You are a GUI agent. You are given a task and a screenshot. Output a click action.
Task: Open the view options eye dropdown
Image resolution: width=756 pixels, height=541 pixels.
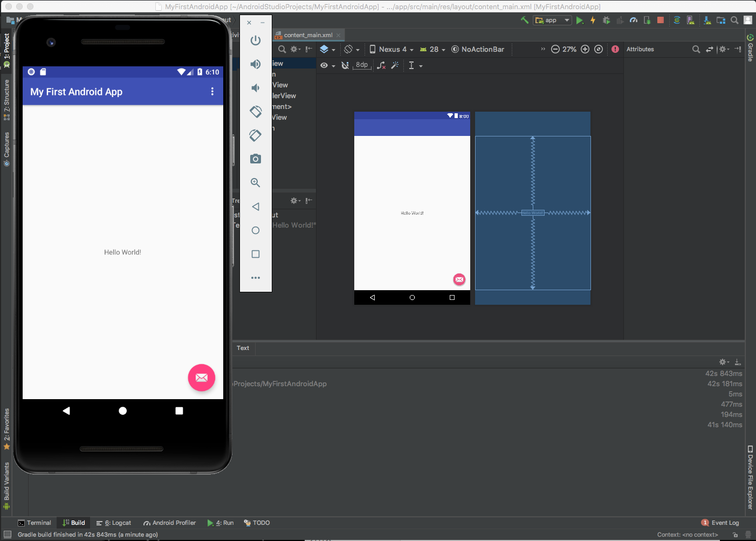(x=327, y=65)
